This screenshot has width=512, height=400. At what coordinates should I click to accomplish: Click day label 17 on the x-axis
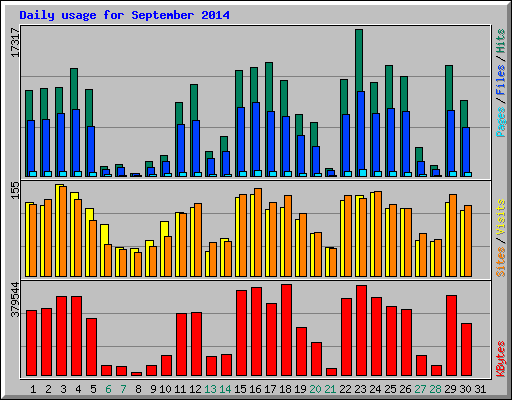270,389
